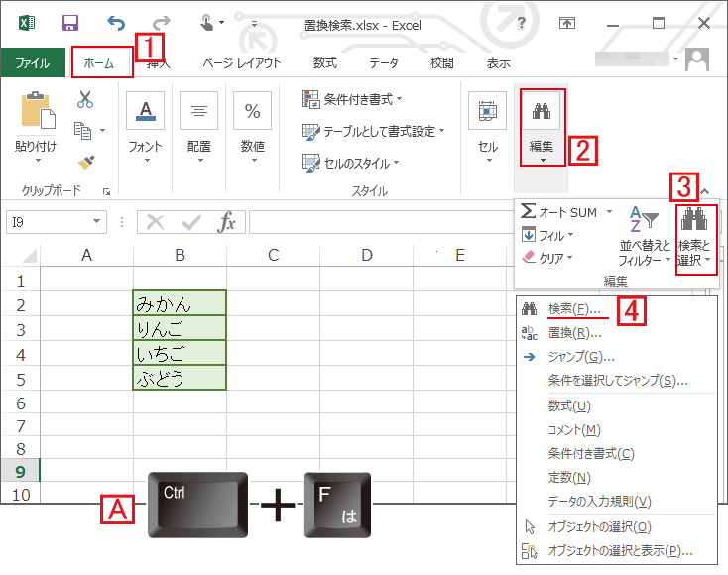Switch to the ホーム ribbon tab
Viewport: 728px width, 575px height.
(100, 62)
